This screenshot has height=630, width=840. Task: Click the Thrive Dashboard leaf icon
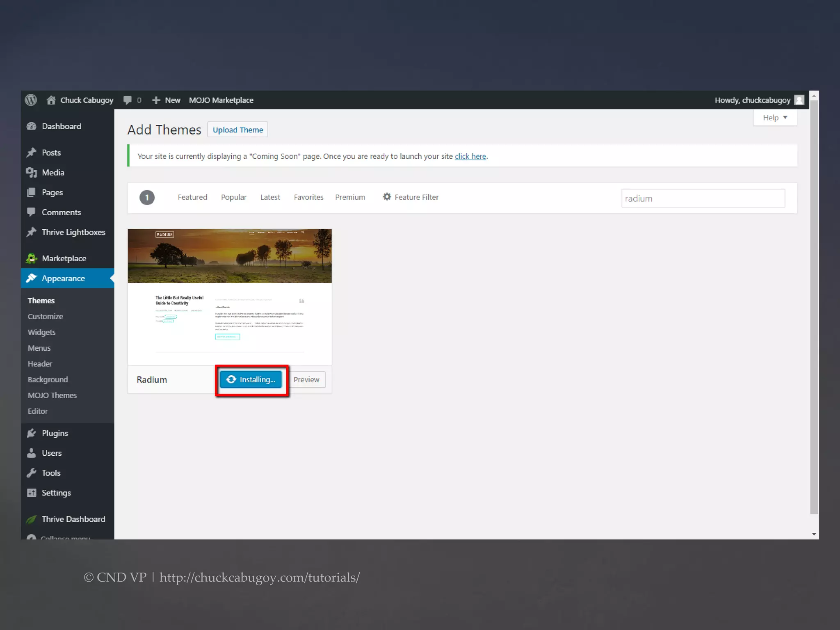pyautogui.click(x=32, y=519)
